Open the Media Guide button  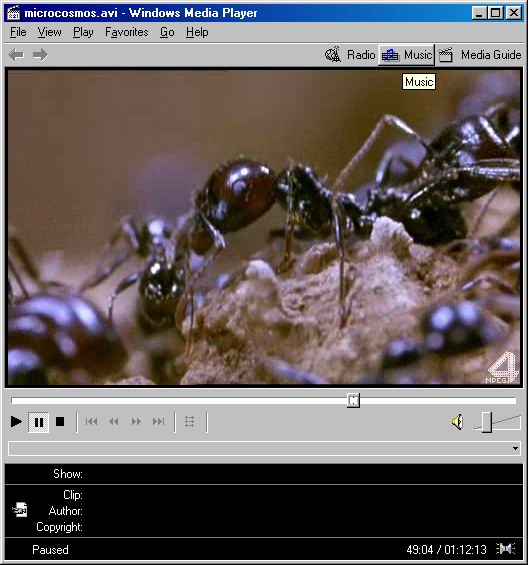click(x=480, y=55)
